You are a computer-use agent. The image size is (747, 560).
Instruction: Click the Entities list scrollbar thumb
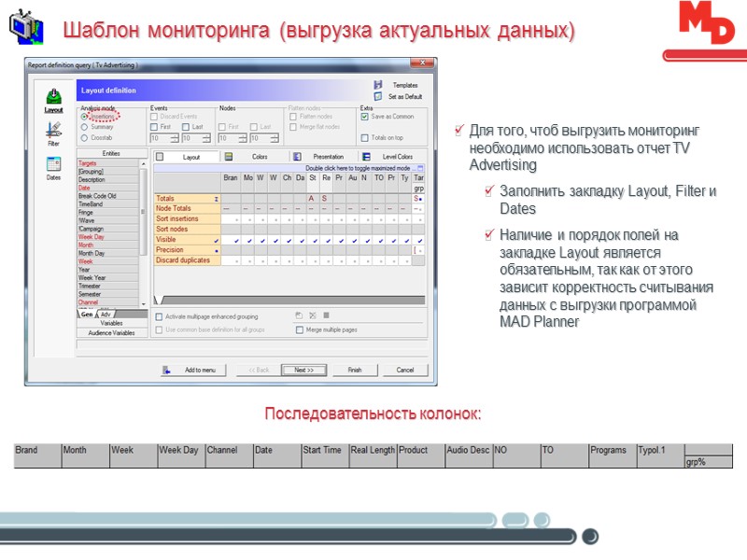pos(143,212)
